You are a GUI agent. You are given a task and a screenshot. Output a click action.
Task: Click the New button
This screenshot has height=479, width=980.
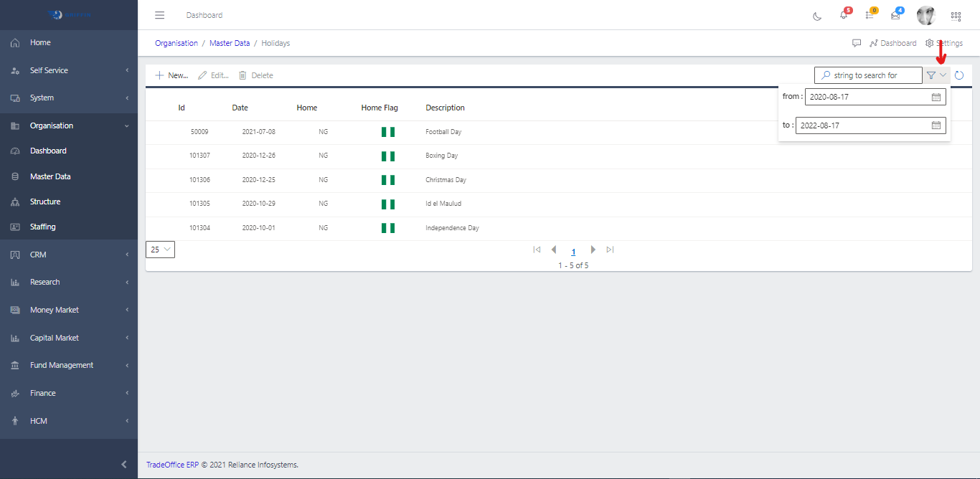coord(171,75)
